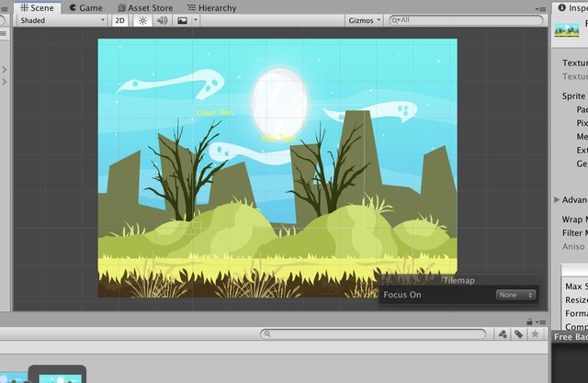Open the Game tab
This screenshot has width=588, height=383.
[x=85, y=8]
